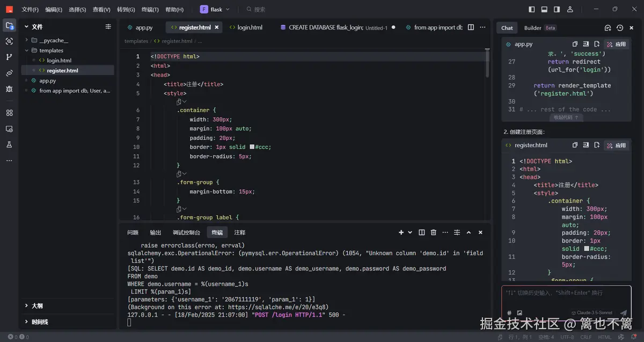Open app.py in the file tree
This screenshot has height=342, width=644.
[47, 80]
